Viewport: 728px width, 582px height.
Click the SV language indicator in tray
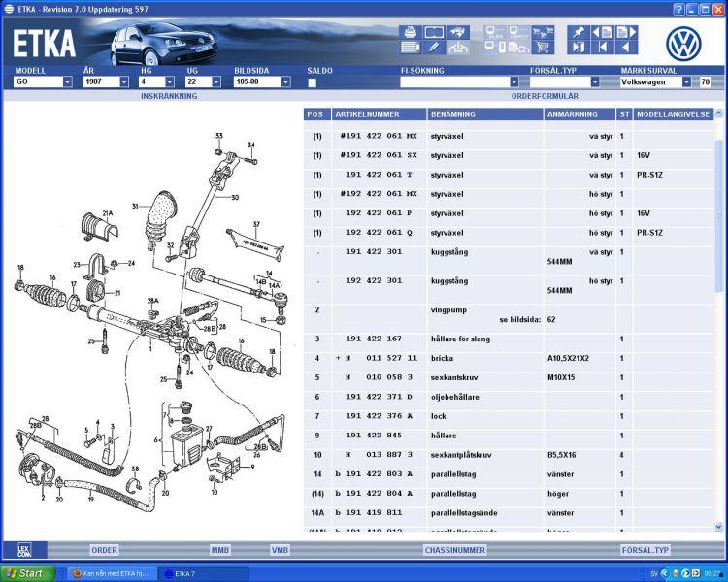pyautogui.click(x=654, y=574)
